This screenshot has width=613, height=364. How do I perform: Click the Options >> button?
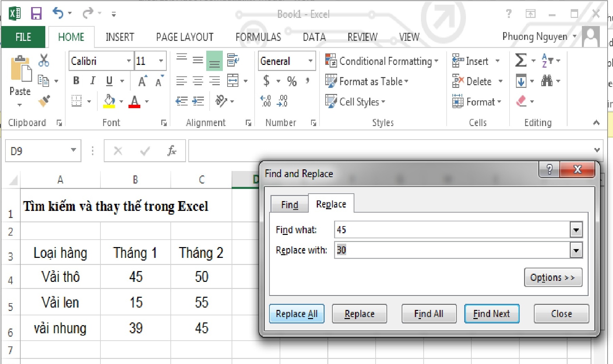coord(553,277)
